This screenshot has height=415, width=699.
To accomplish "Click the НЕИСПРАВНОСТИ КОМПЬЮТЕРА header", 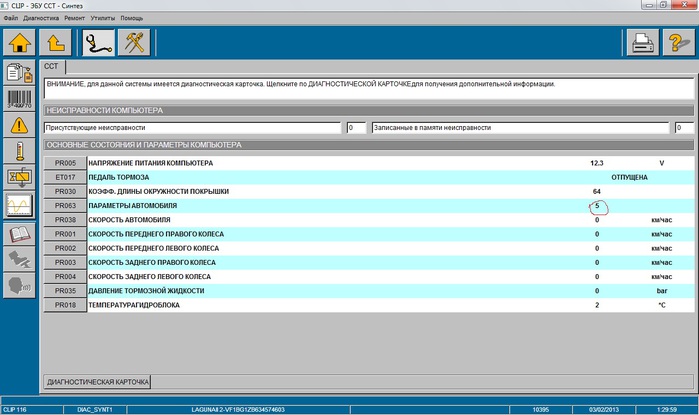I will [369, 111].
